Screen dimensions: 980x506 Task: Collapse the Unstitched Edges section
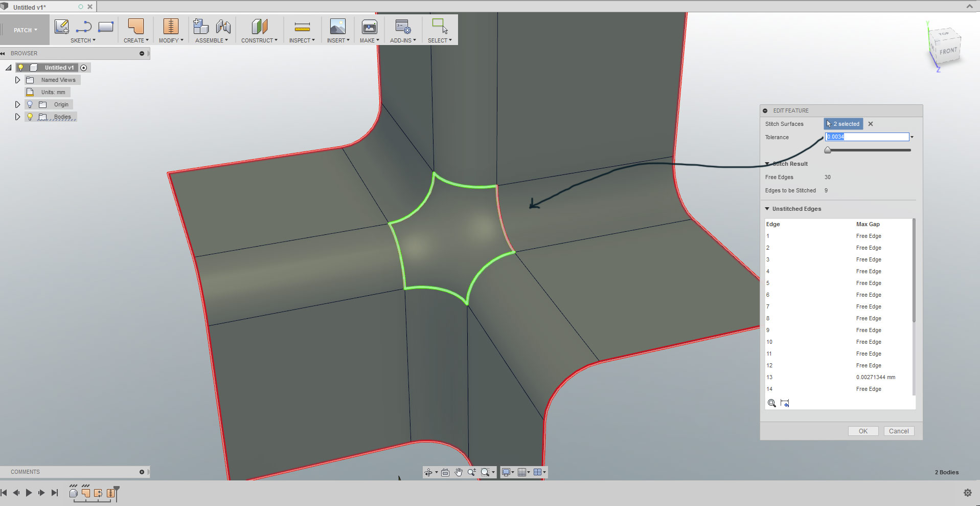pos(767,209)
